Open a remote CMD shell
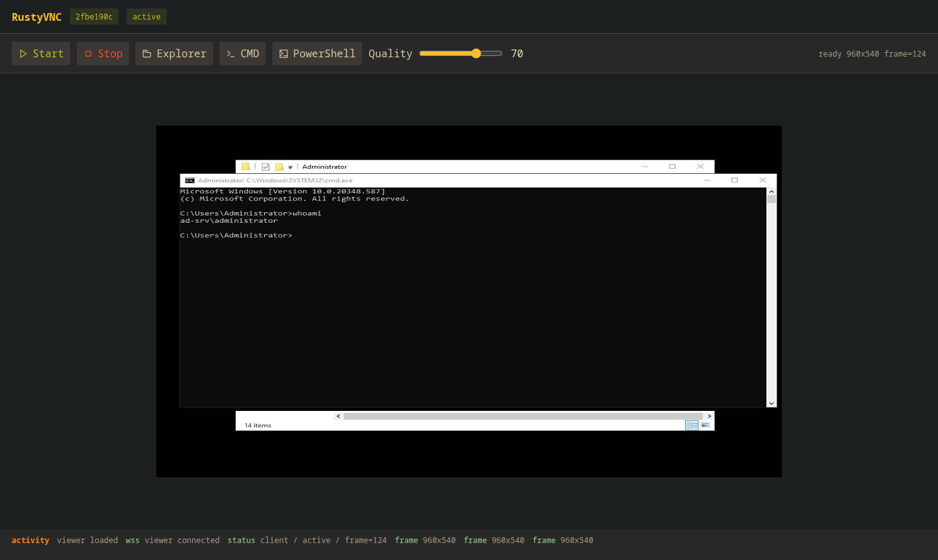938x560 pixels. pyautogui.click(x=242, y=53)
